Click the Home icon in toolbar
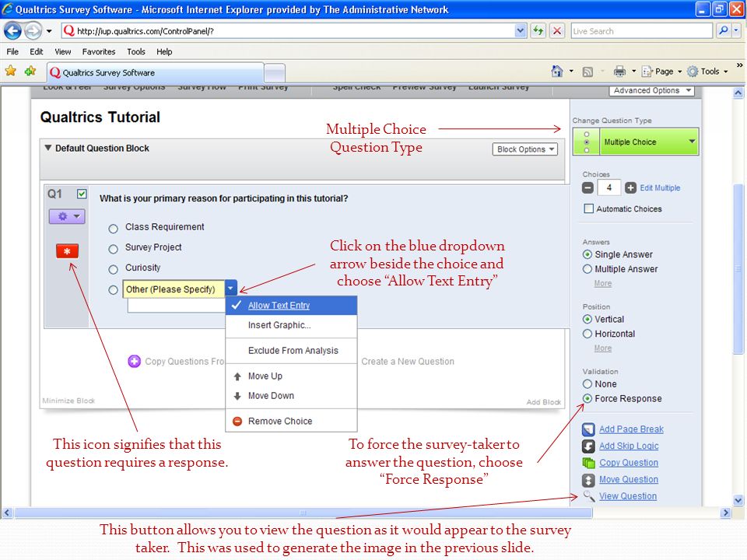This screenshot has width=747, height=560. 557,72
